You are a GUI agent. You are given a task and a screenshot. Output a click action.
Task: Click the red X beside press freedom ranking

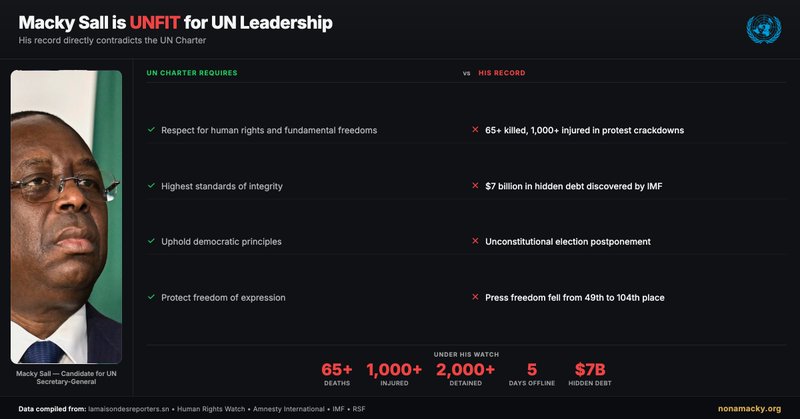475,297
